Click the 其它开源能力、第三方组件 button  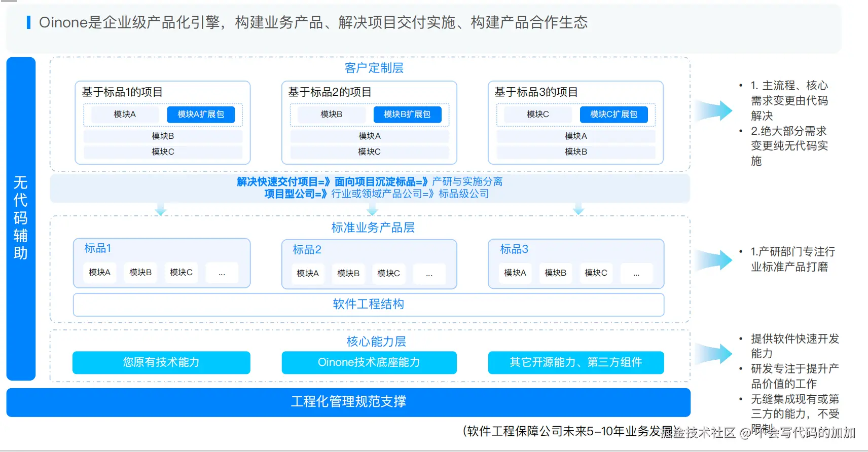[x=576, y=363]
